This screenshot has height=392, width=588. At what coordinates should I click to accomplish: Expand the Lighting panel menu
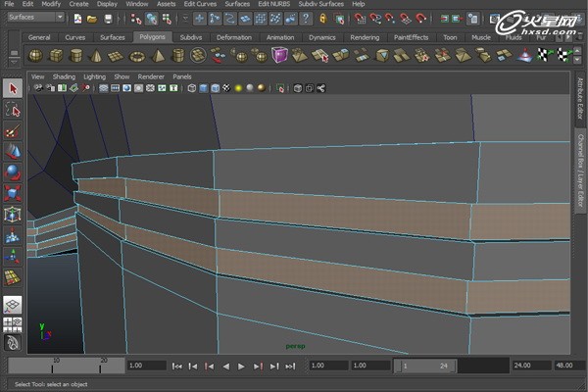(94, 75)
